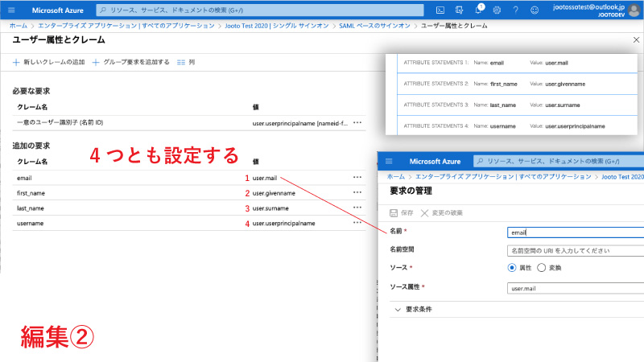Open the more options for username claim
Screen dimensions: 644x362
coord(357,223)
